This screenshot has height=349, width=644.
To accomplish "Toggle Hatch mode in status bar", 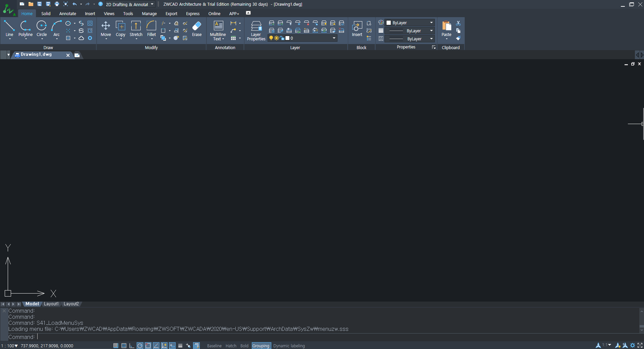I will pyautogui.click(x=231, y=346).
